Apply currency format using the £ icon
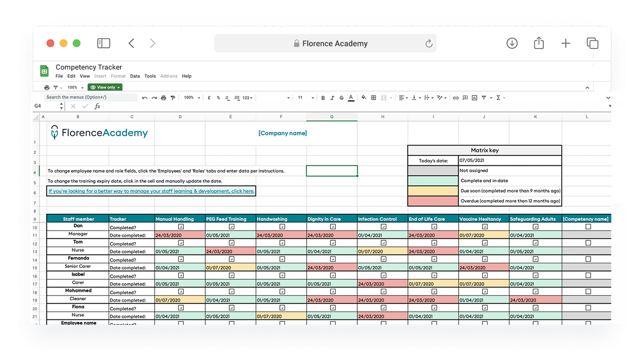The height and width of the screenshot is (364, 644). (209, 98)
